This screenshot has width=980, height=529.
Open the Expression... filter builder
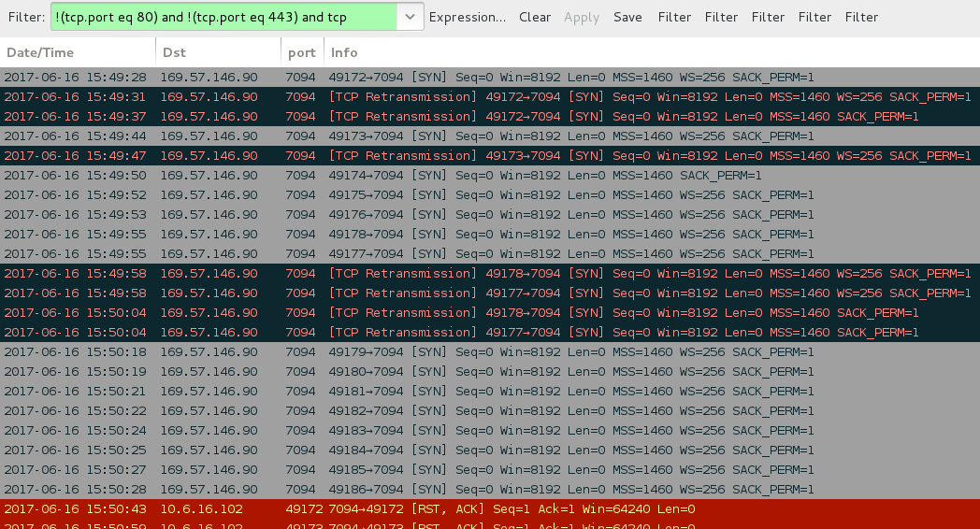[468, 18]
